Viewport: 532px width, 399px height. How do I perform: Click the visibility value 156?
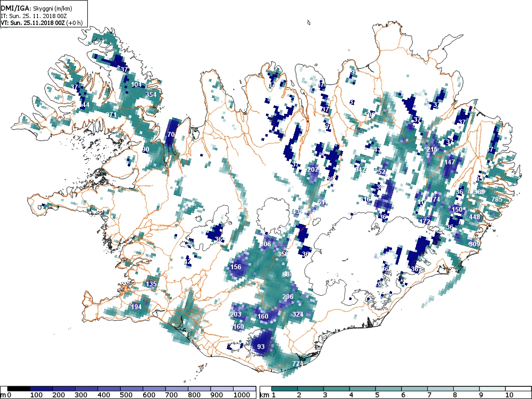(236, 267)
